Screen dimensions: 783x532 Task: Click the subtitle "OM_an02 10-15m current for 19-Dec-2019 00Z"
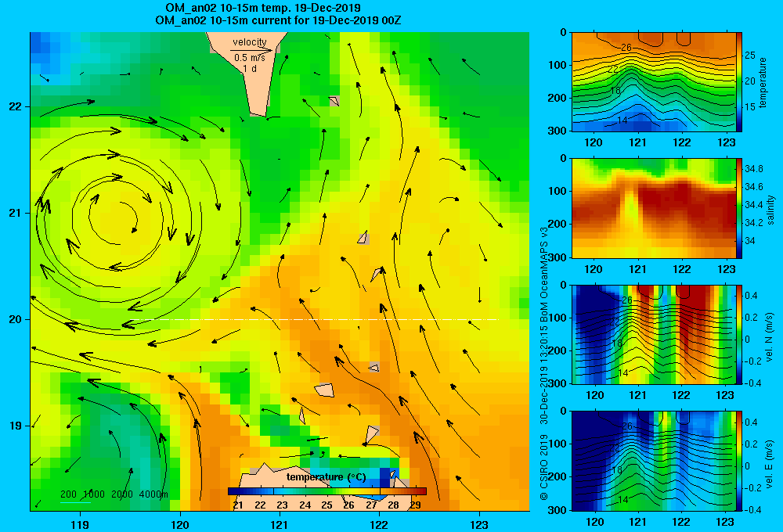[278, 20]
